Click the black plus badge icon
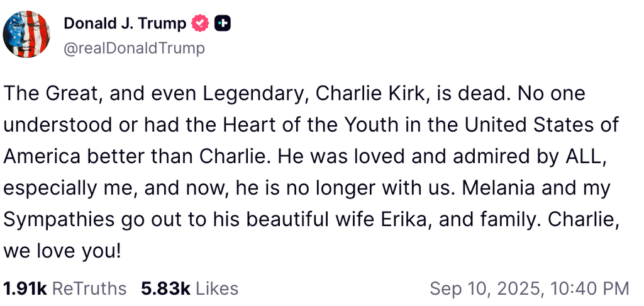Image resolution: width=644 pixels, height=306 pixels. pos(222,24)
